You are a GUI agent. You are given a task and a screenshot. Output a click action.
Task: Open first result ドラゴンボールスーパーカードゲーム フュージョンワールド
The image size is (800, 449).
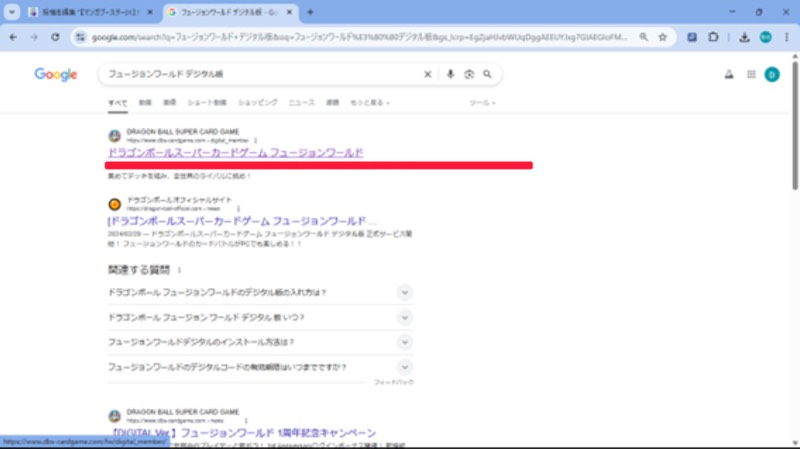click(x=235, y=153)
